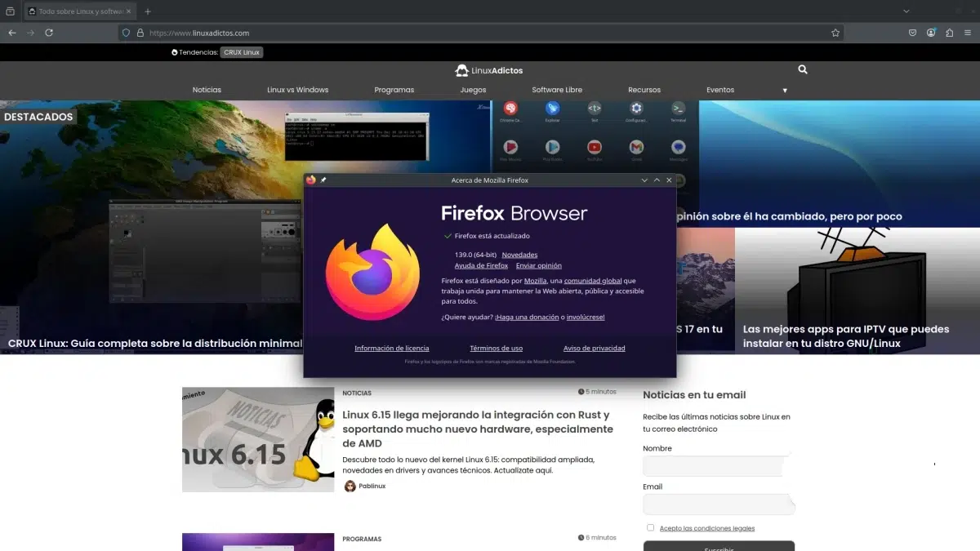Image resolution: width=980 pixels, height=551 pixels.
Task: Open the Términos de uso link
Action: point(496,348)
